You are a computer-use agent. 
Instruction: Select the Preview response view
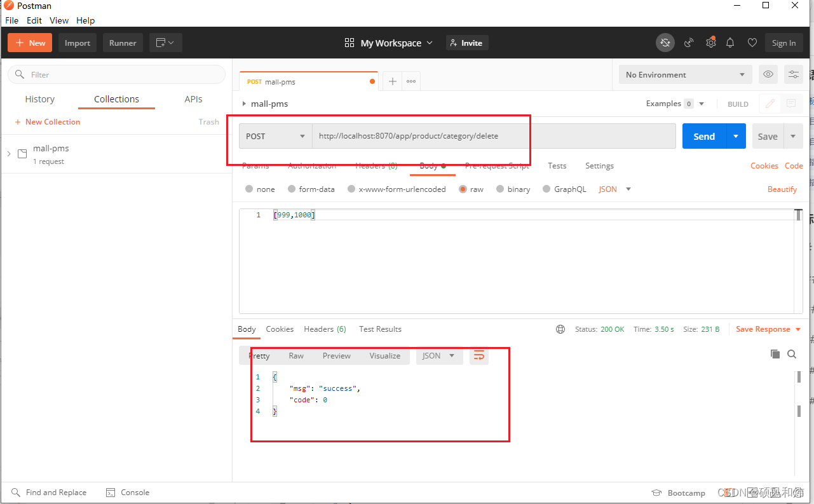tap(336, 355)
